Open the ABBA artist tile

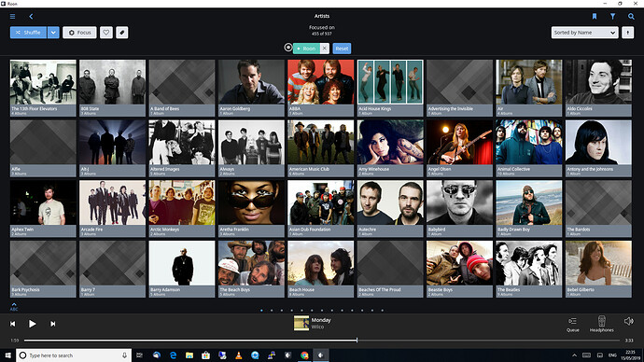321,88
